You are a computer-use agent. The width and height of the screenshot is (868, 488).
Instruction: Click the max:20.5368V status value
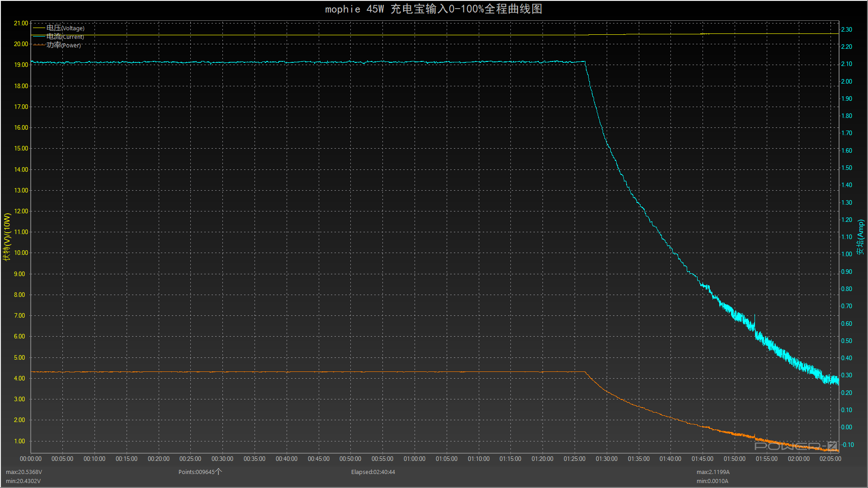24,472
